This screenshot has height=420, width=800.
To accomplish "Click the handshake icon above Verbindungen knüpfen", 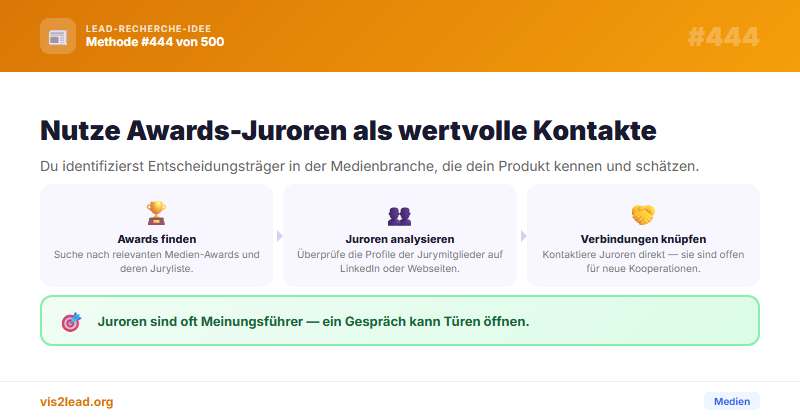I will pyautogui.click(x=643, y=214).
